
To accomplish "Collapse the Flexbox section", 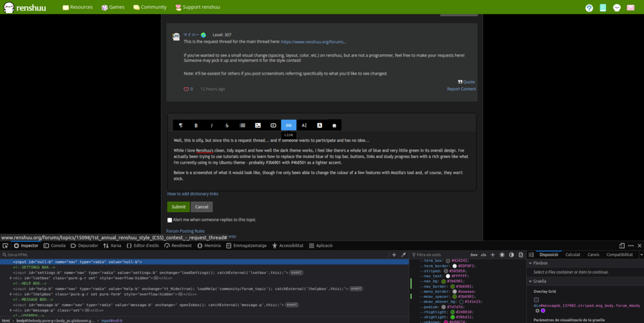I will (530, 263).
